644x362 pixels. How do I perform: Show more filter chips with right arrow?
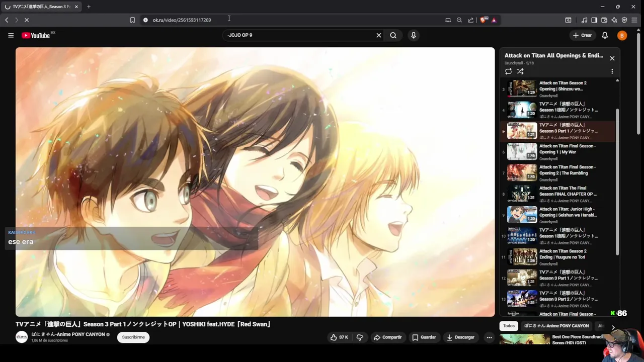[x=613, y=327]
